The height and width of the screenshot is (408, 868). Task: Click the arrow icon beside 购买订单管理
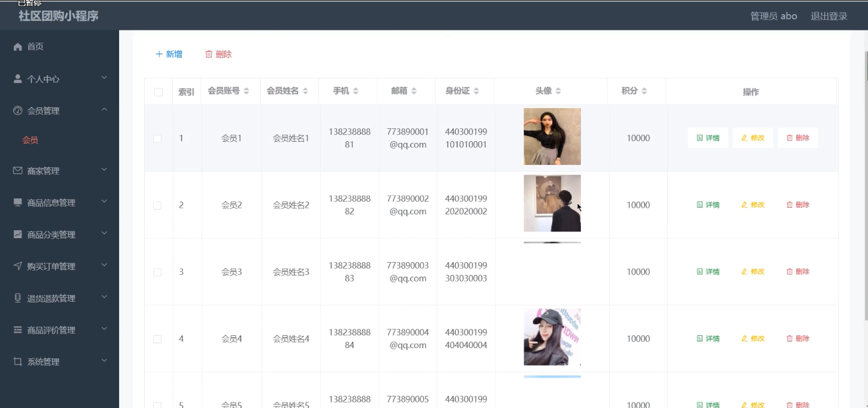click(18, 266)
